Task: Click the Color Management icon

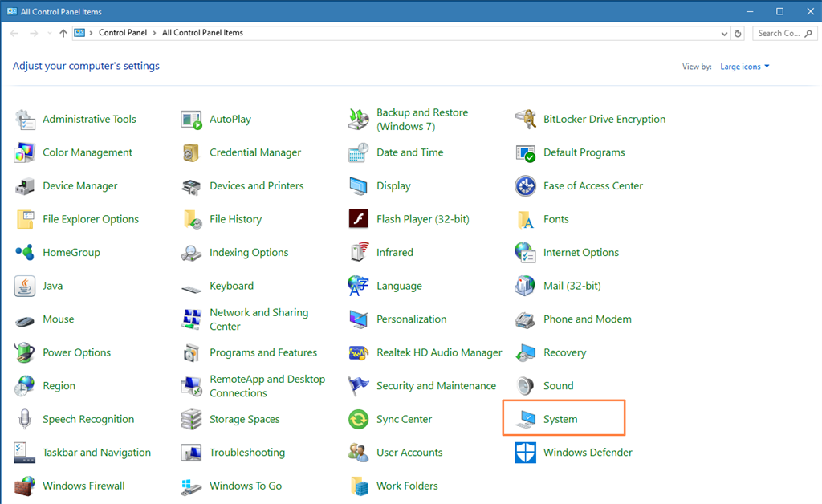Action: point(25,153)
